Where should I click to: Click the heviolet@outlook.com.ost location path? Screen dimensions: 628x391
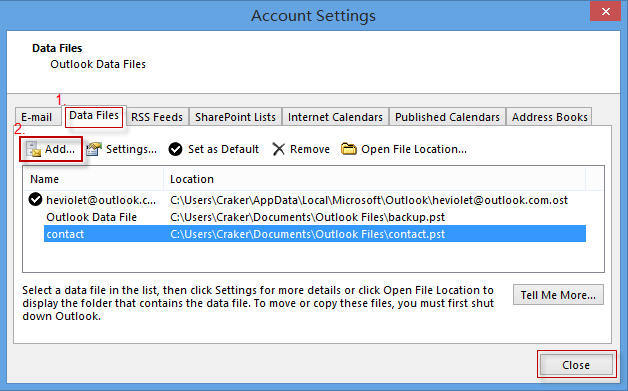369,200
